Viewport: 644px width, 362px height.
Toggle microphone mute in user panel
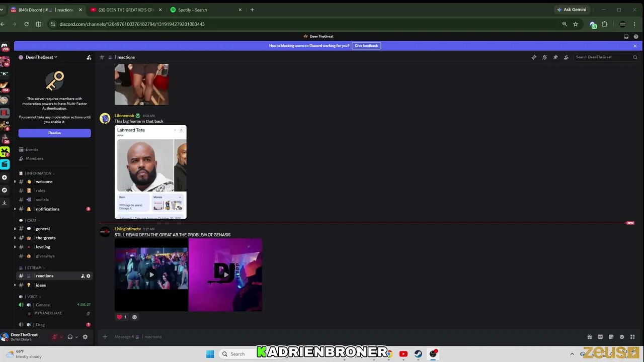(x=55, y=337)
